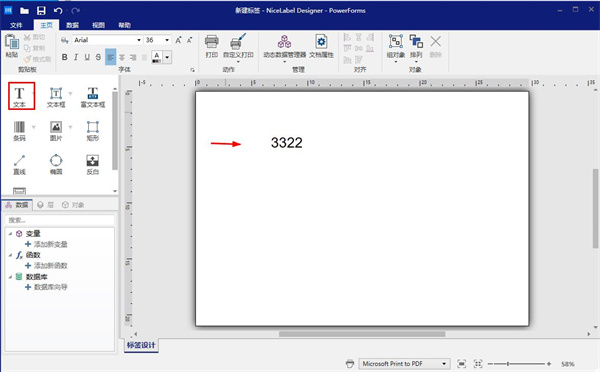Open 文档属性 document properties
Viewport: 600px width, 372px height.
pyautogui.click(x=321, y=46)
